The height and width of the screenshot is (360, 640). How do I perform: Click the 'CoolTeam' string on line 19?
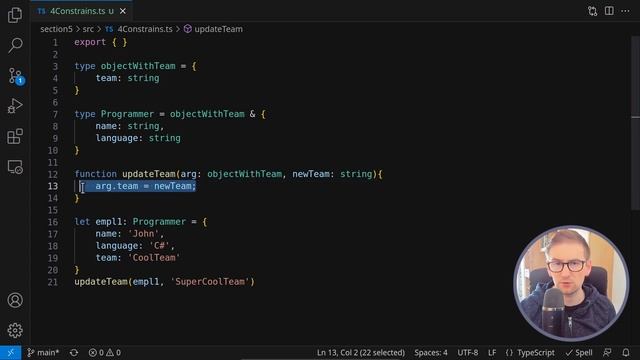154,258
